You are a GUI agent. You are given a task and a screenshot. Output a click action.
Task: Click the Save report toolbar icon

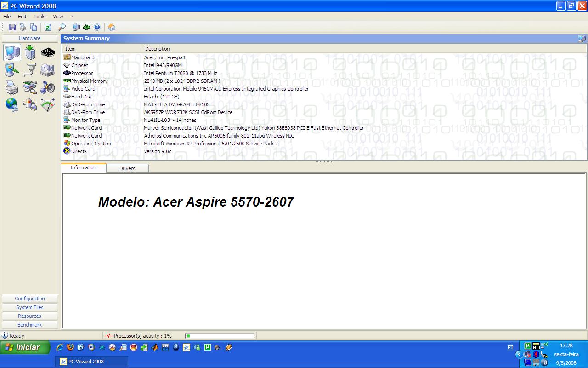coord(12,28)
